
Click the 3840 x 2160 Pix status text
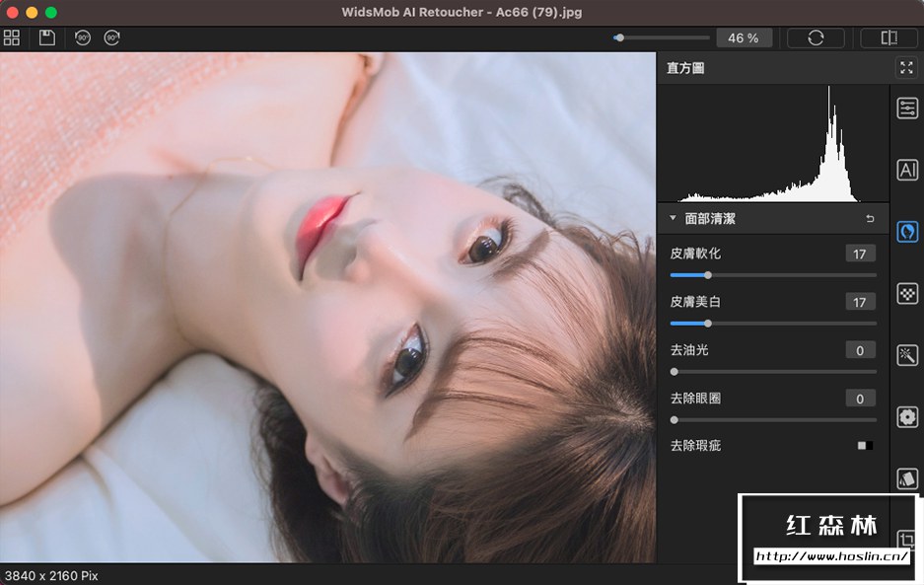point(51,575)
